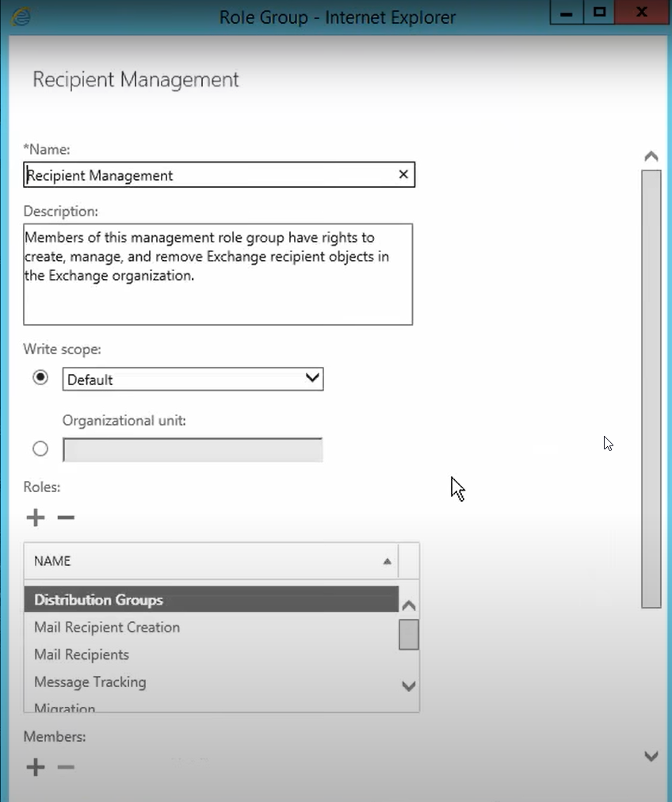Viewport: 672px width, 802px height.
Task: Add a member with the plus icon under Members
Action: pyautogui.click(x=36, y=766)
